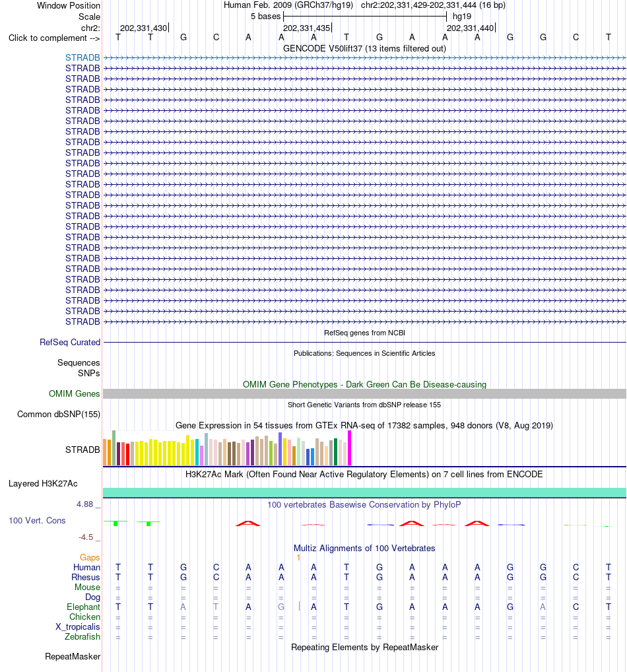The image size is (627, 672).
Task: Select the Window Position label
Action: (x=69, y=5)
